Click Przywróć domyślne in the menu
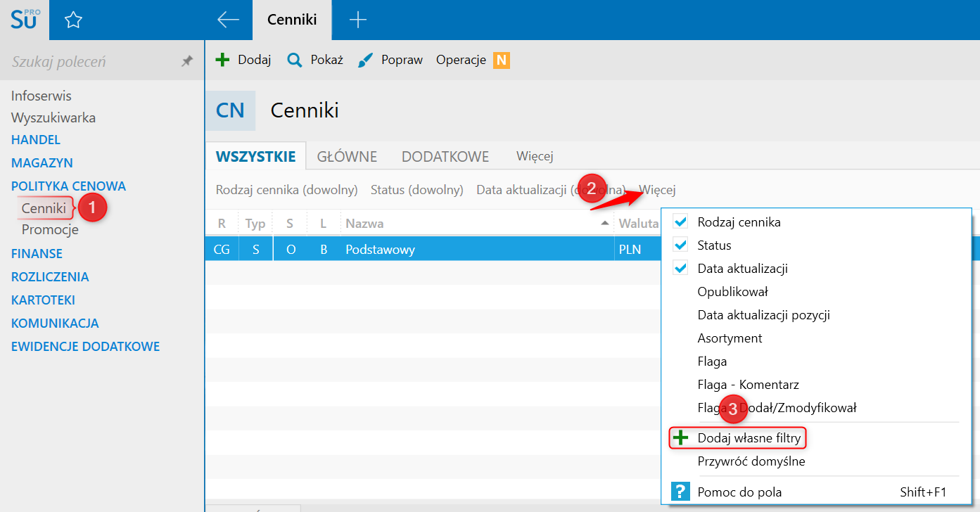980x512 pixels. click(x=751, y=461)
